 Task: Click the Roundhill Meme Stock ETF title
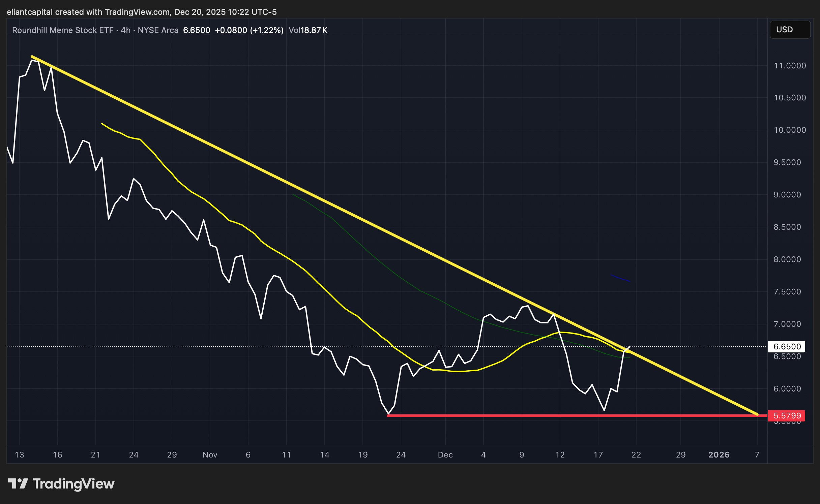[x=63, y=30]
